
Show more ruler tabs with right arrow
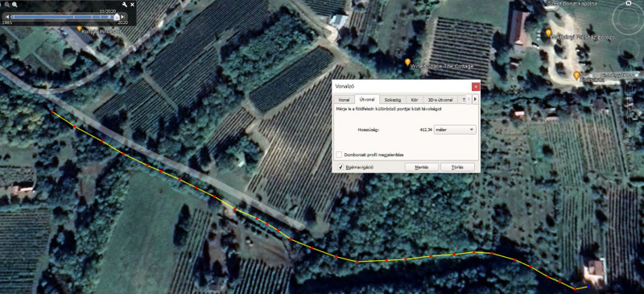pyautogui.click(x=476, y=99)
